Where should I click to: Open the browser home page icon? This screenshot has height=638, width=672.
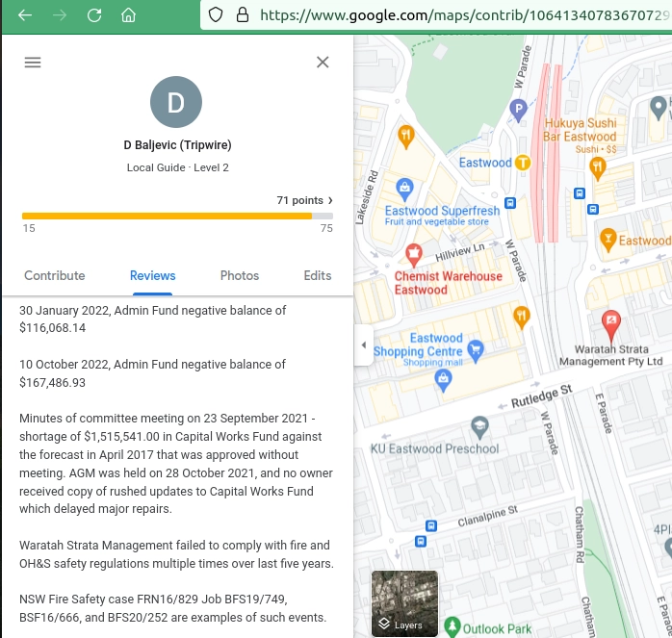[128, 15]
